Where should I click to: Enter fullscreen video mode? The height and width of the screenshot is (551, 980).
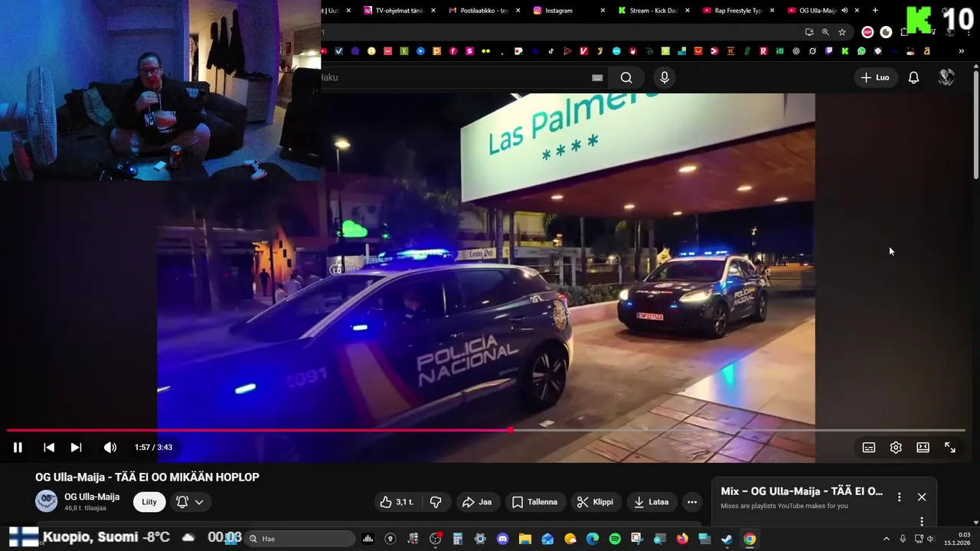[x=950, y=448]
